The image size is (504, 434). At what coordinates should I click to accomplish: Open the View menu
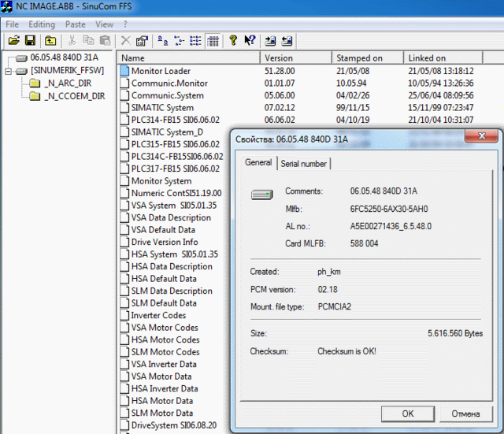point(104,24)
